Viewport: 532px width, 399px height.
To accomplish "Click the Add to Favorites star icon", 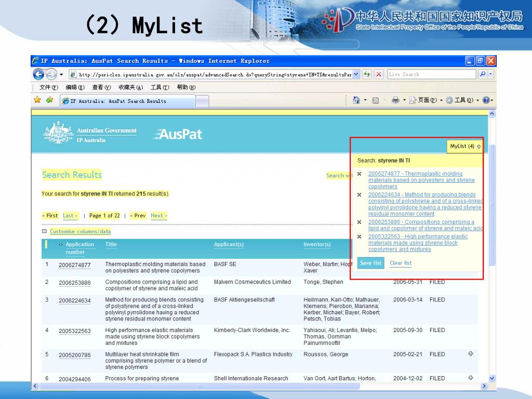I will pos(49,100).
